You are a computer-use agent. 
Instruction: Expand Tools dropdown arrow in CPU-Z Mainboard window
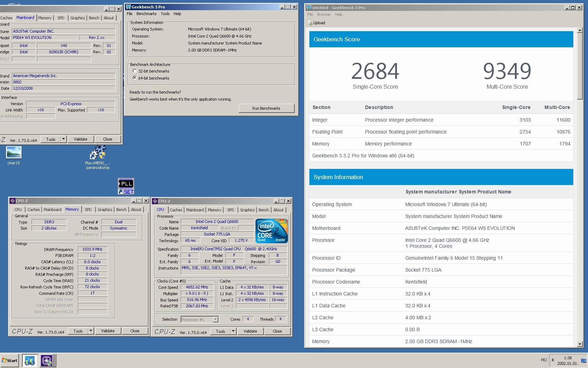(x=64, y=139)
